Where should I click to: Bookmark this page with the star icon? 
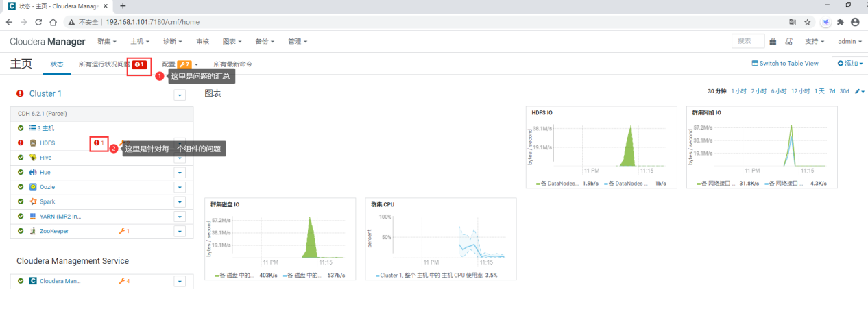tap(808, 22)
